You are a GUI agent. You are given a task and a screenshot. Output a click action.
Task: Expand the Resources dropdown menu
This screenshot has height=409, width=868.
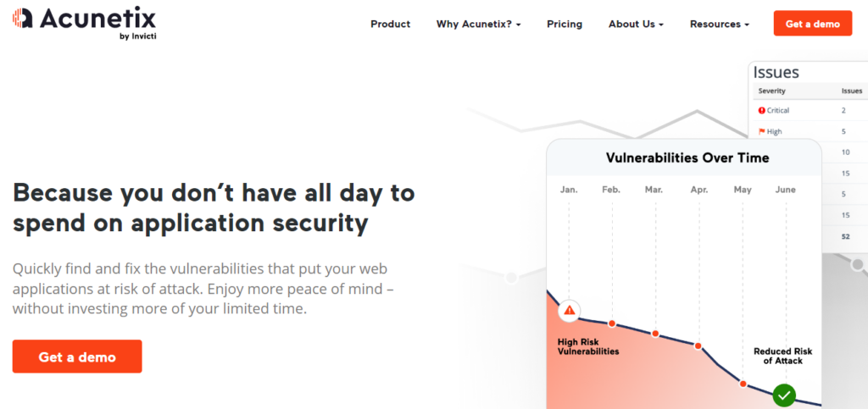tap(719, 24)
